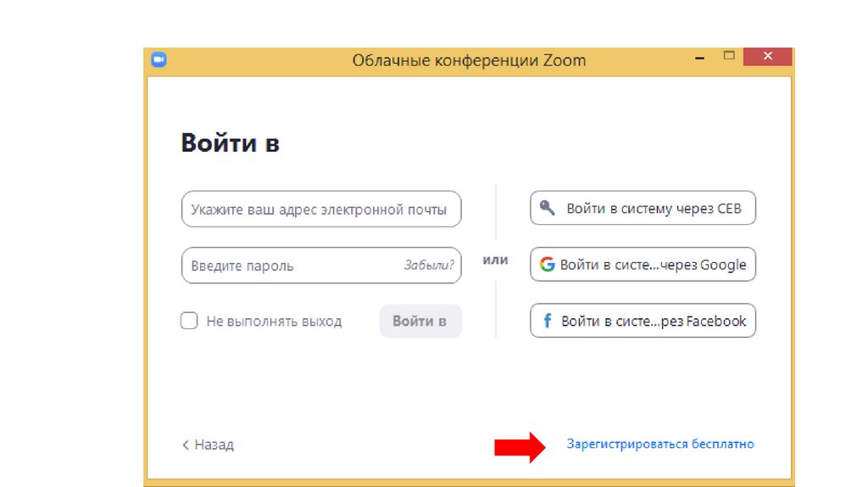Click the 'Облачные конференции Zoom' window title
The width and height of the screenshot is (868, 487).
469,60
